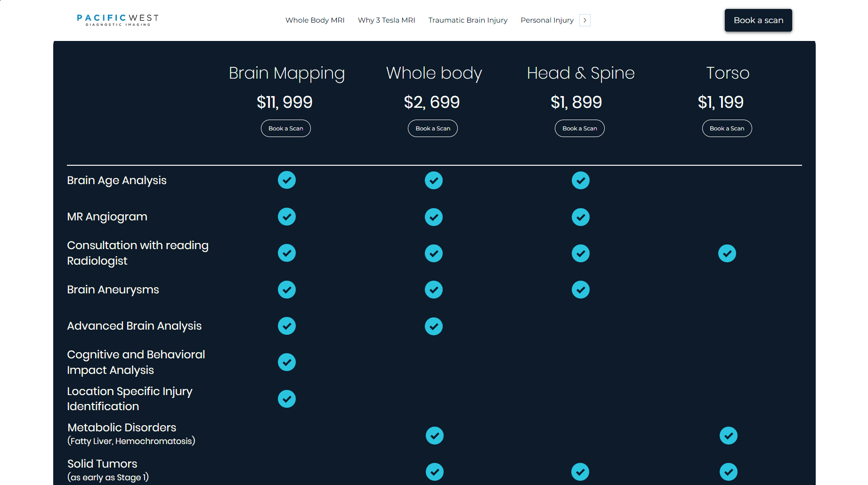Go to Traumatic Brain Injury page
The height and width of the screenshot is (485, 868).
[x=468, y=20]
